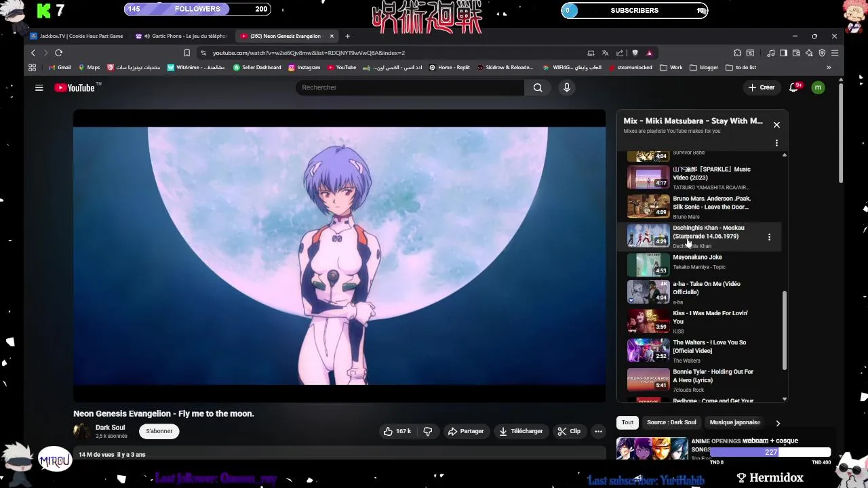The height and width of the screenshot is (488, 868).
Task: Click the Télécharger button
Action: 521,431
